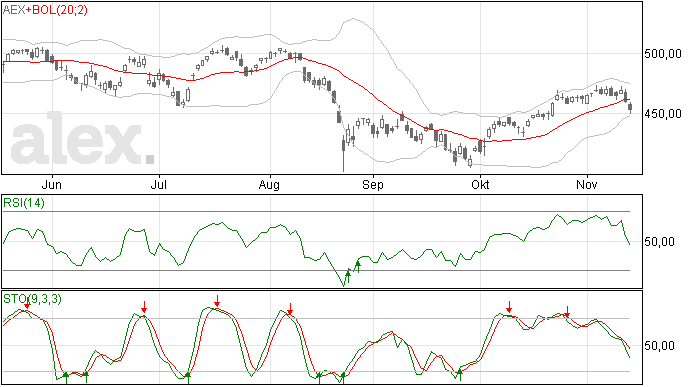Select the STO(9,3,3) indicator label
The image size is (690, 387).
[x=33, y=299]
